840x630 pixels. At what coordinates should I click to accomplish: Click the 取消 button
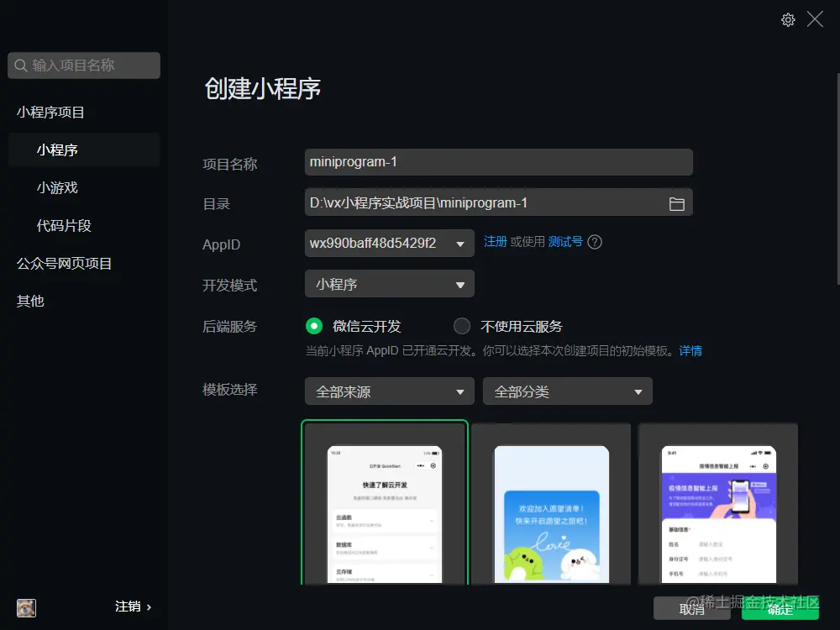point(691,609)
